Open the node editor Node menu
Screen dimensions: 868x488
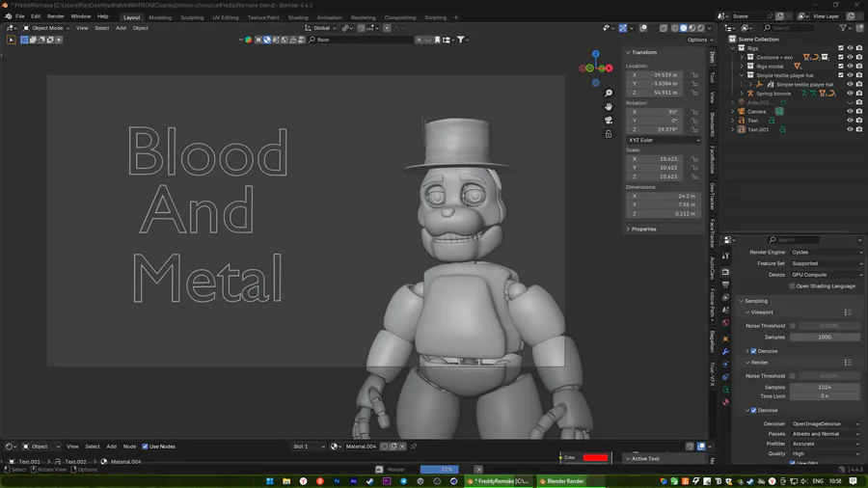[129, 447]
